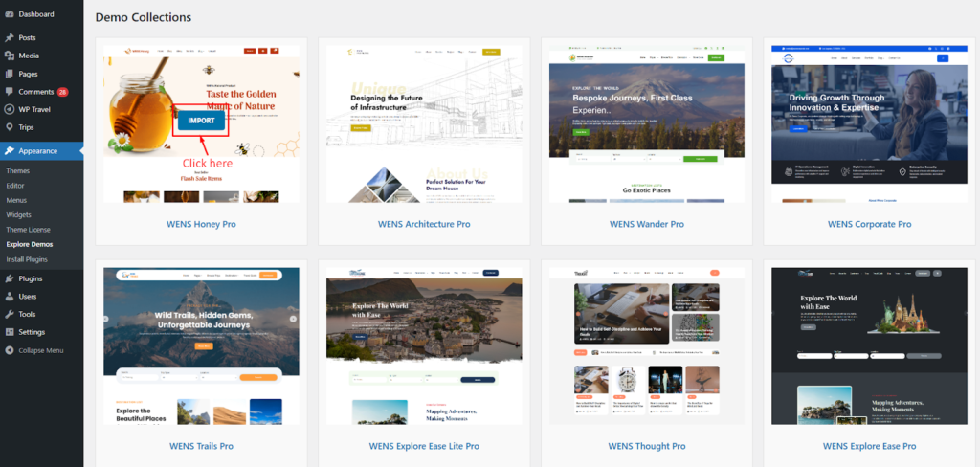Click the Tools wrench icon
The image size is (980, 467).
pyautogui.click(x=9, y=314)
